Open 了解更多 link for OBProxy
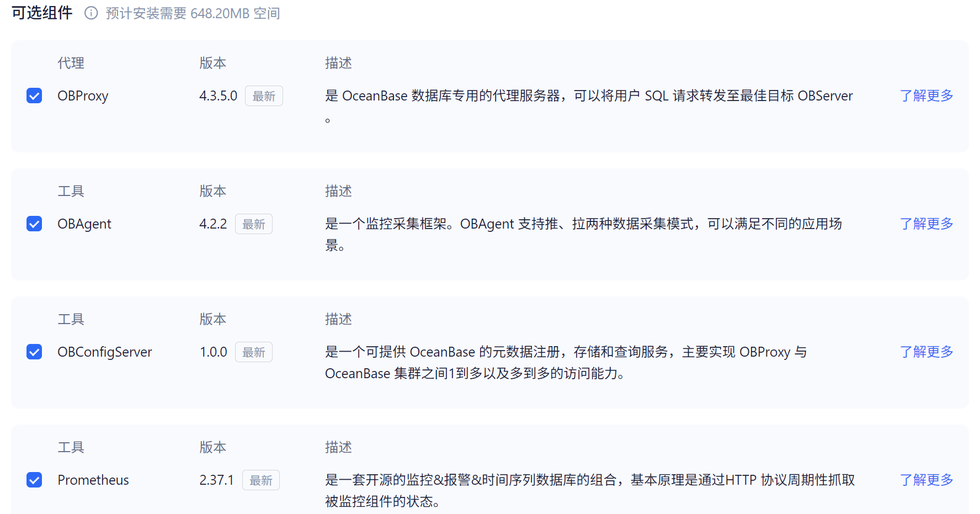 926,96
